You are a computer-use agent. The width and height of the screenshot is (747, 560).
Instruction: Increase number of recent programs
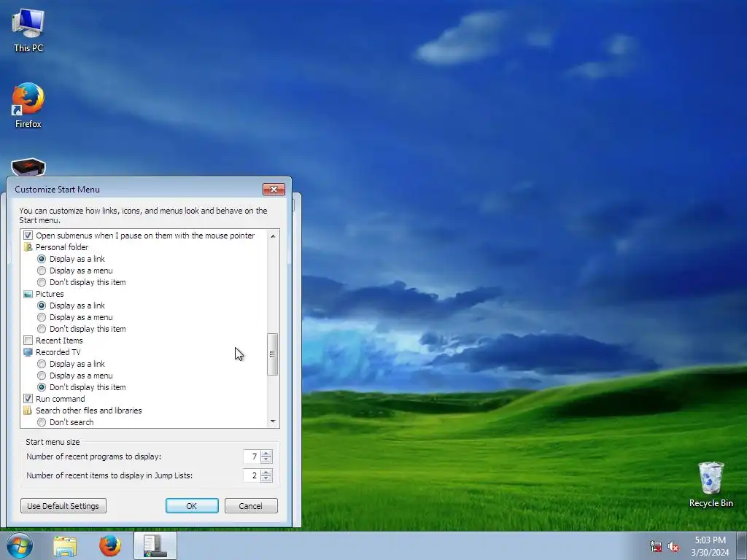(266, 454)
